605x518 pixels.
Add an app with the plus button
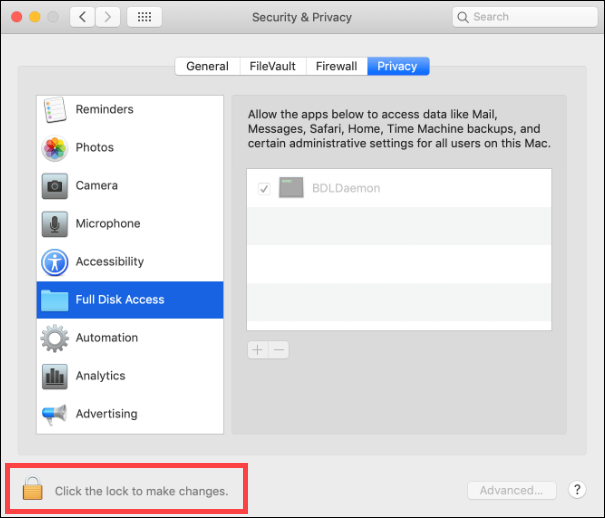click(258, 350)
